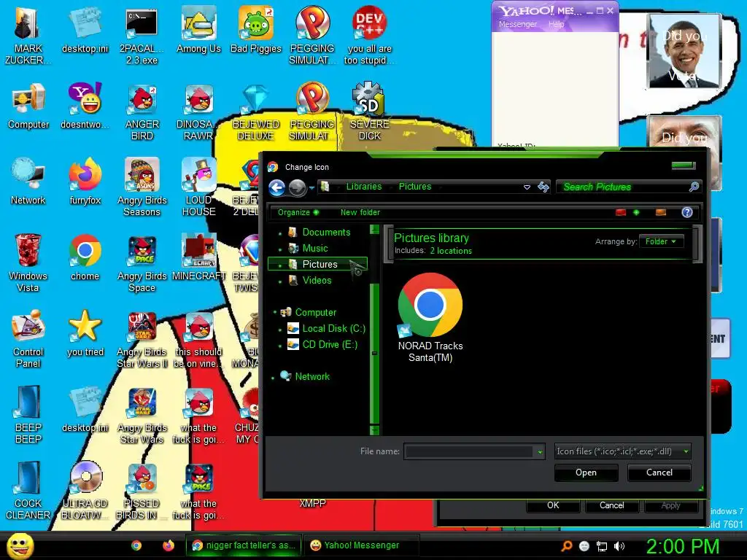
Task: Open Messenger menu in Yahoo Messenger window
Action: pyautogui.click(x=518, y=24)
